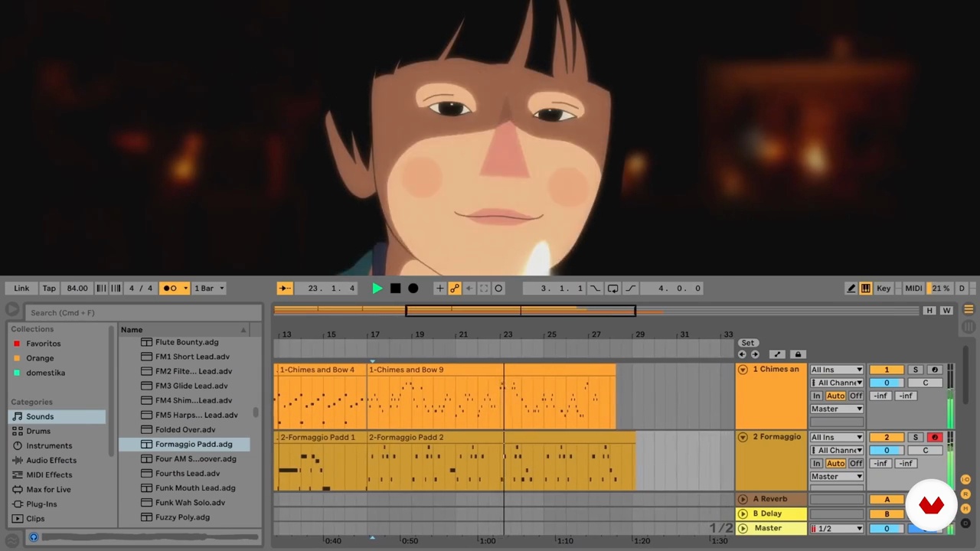Click the Tap tempo button
Screen dimensions: 980x551
pos(49,289)
